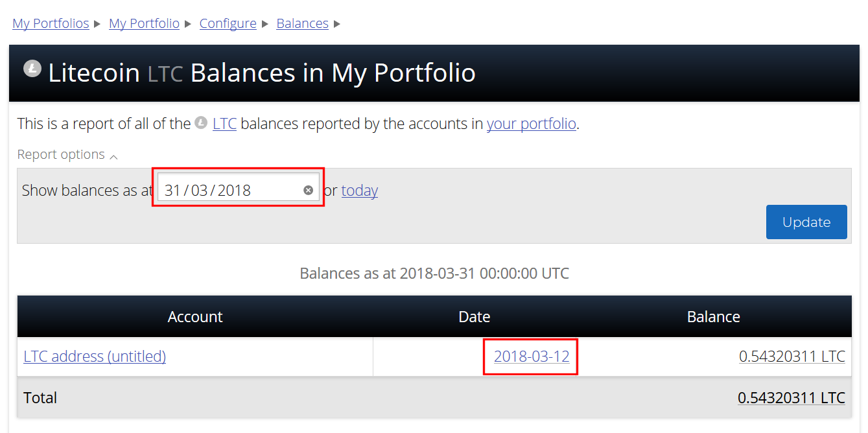The width and height of the screenshot is (868, 433).
Task: Select the year 2018 in the date field
Action: click(x=234, y=191)
